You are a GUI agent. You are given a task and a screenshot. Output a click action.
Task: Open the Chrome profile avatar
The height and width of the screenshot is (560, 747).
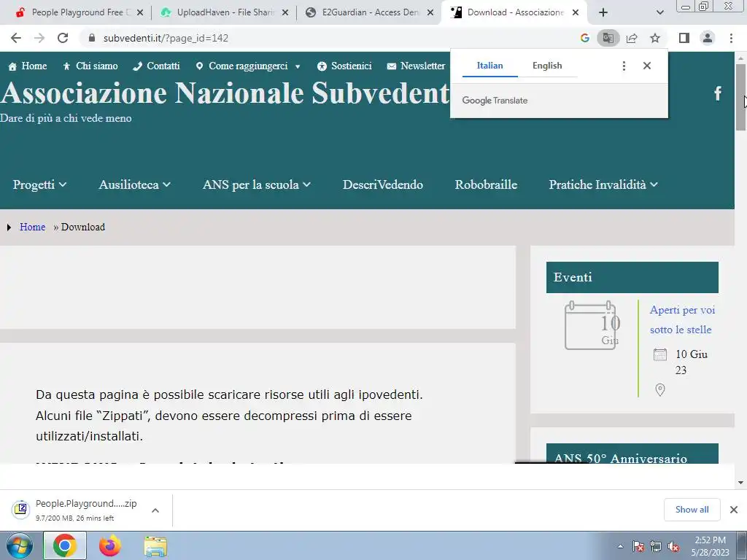(x=708, y=38)
